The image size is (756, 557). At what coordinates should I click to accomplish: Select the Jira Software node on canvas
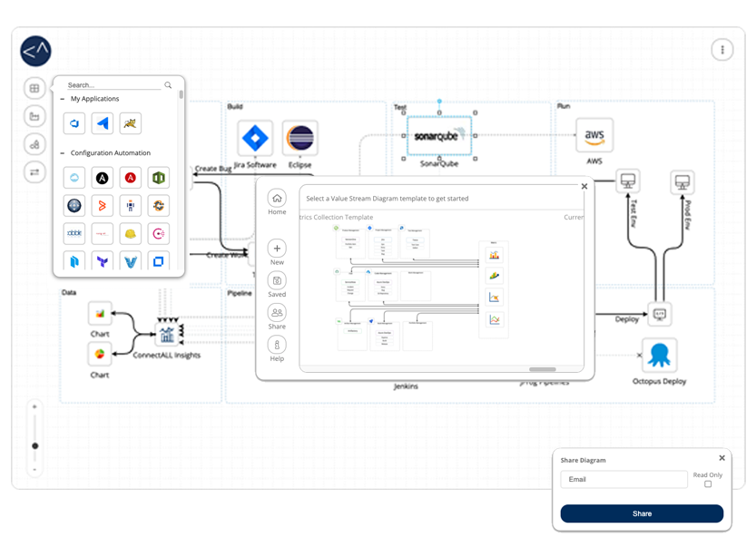(255, 138)
